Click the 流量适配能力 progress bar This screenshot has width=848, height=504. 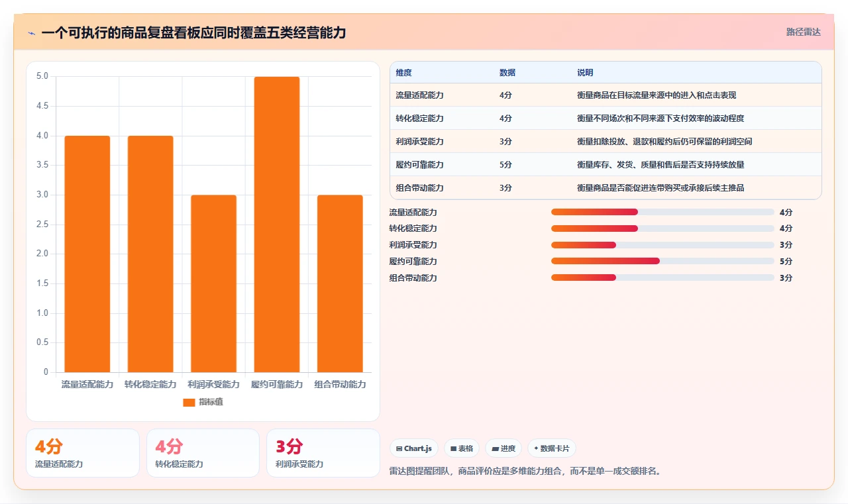coord(662,212)
